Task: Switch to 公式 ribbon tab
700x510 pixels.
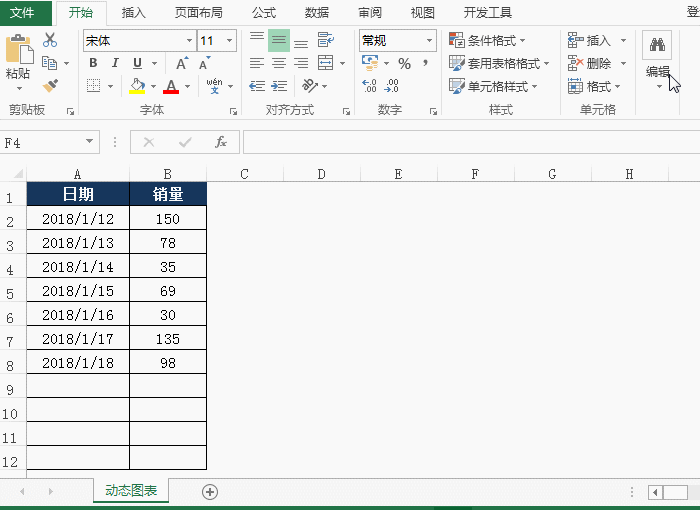Action: coord(264,13)
